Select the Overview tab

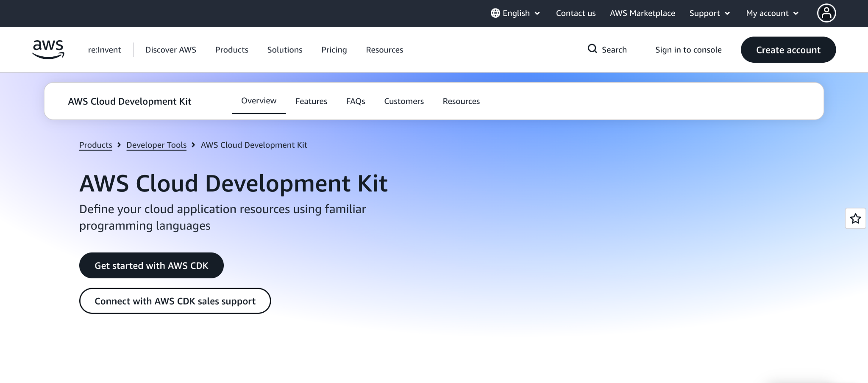click(259, 101)
